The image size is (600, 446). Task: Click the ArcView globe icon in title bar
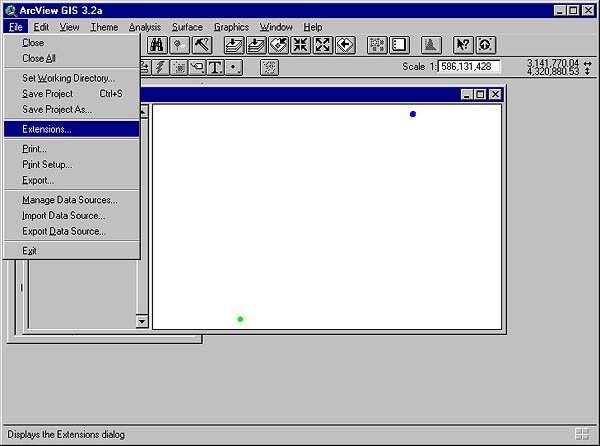pyautogui.click(x=11, y=10)
